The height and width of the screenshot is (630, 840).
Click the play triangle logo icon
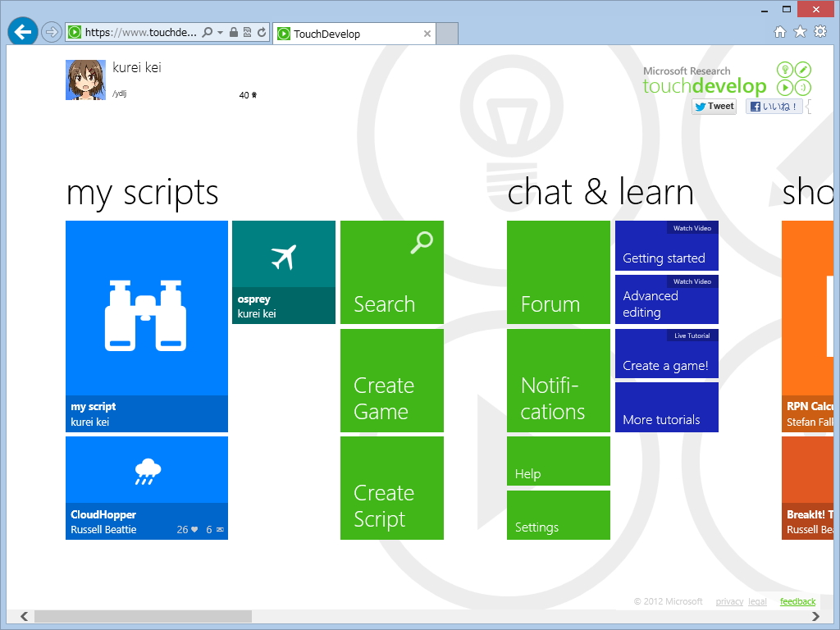[785, 87]
